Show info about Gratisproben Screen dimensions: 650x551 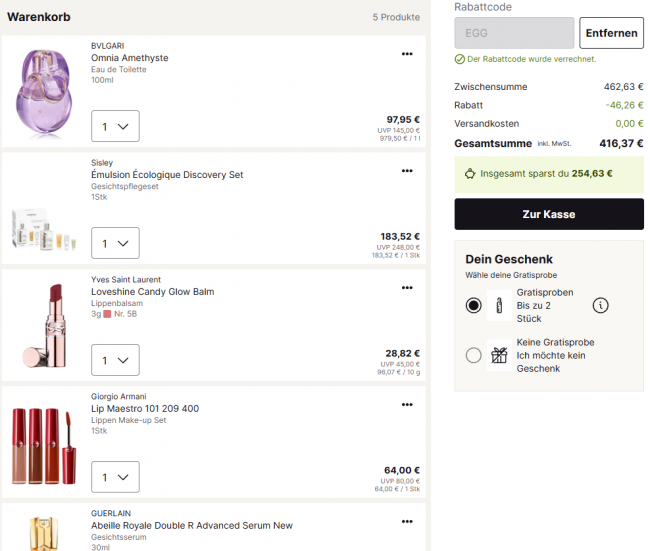[600, 306]
